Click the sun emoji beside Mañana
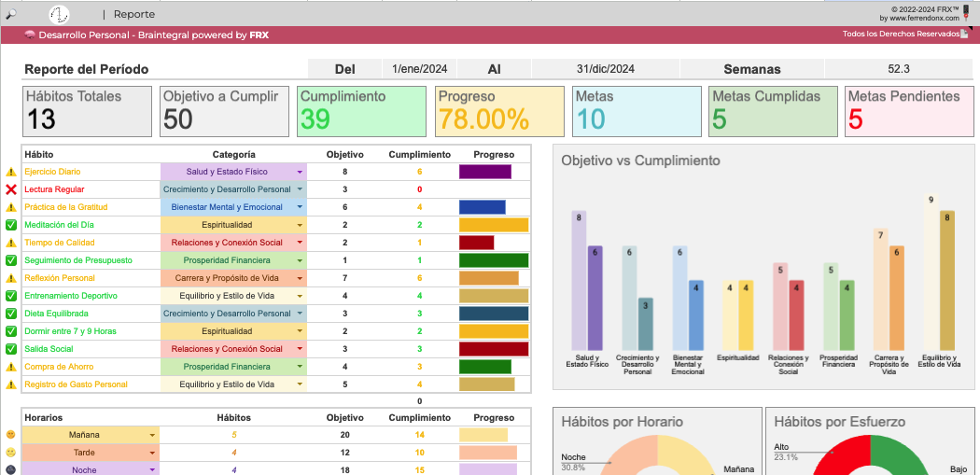Image resolution: width=980 pixels, height=475 pixels. tap(10, 434)
